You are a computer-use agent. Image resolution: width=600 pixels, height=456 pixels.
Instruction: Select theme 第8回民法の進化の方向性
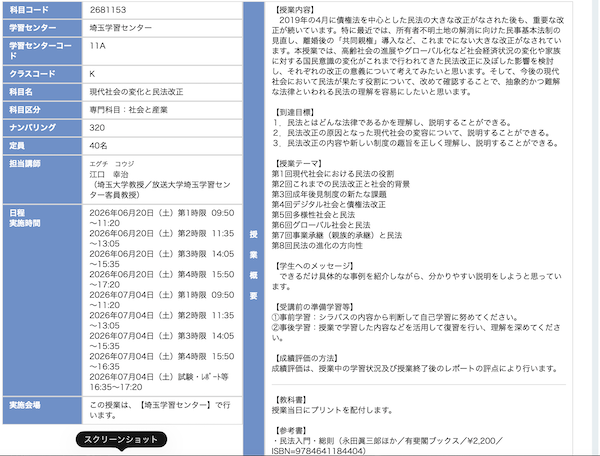[x=317, y=246]
